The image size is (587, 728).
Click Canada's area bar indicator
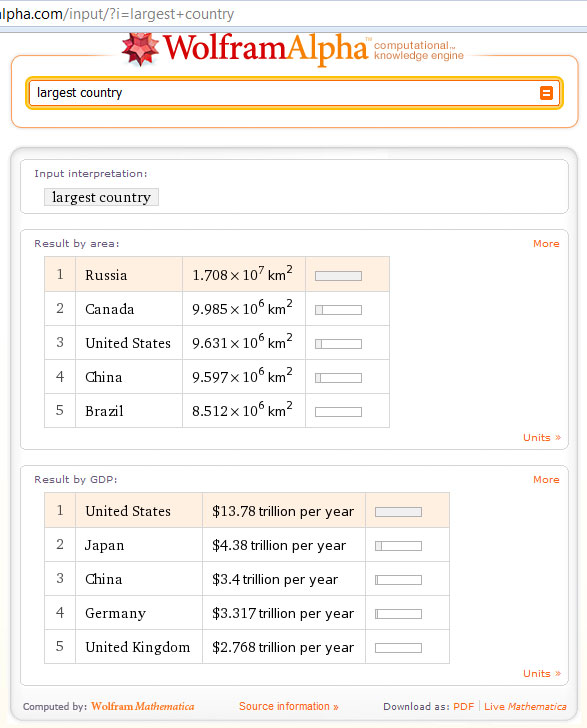click(338, 310)
